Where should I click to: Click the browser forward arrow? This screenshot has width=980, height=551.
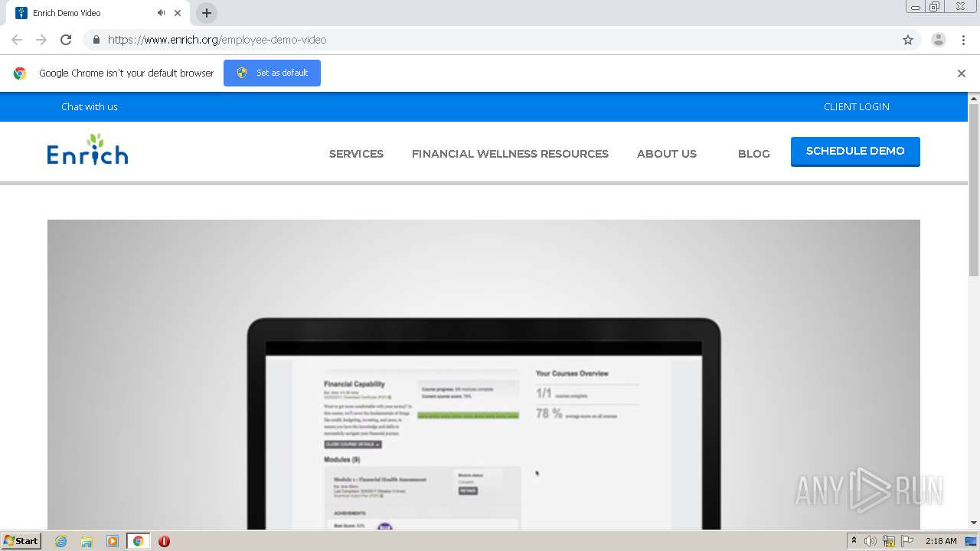(x=41, y=40)
